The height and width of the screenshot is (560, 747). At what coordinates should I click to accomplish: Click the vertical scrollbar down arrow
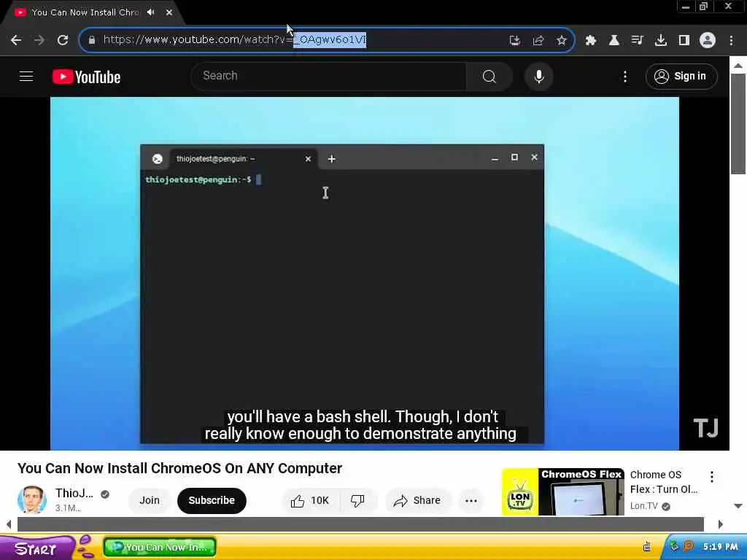pyautogui.click(x=738, y=506)
